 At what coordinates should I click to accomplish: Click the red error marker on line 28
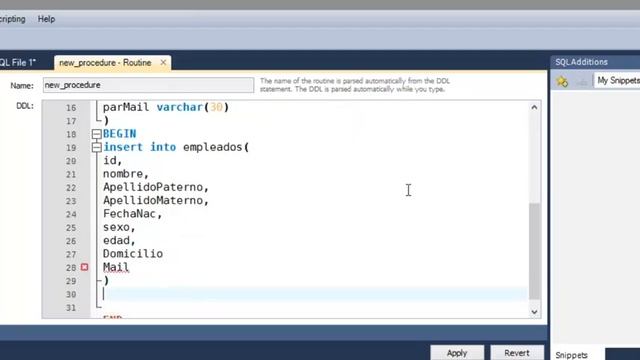[x=84, y=267]
